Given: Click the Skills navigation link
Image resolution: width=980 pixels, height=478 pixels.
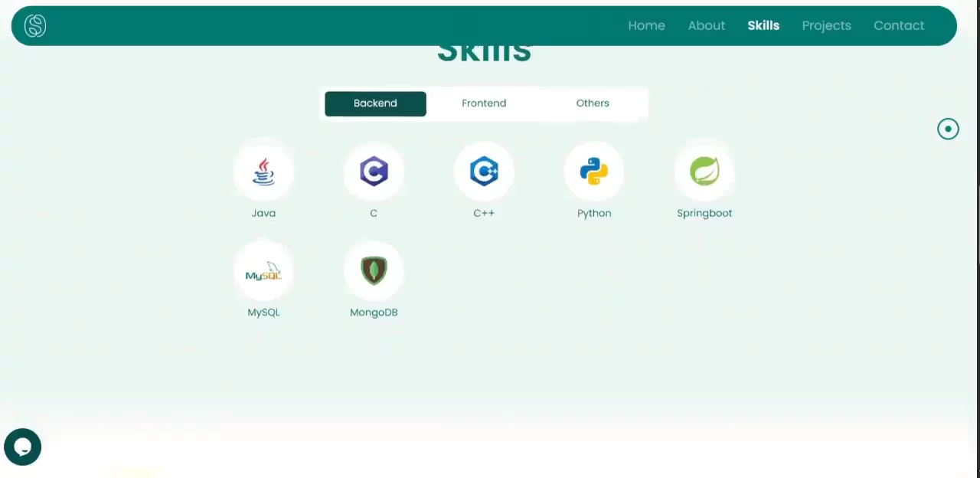Looking at the screenshot, I should click(x=763, y=26).
